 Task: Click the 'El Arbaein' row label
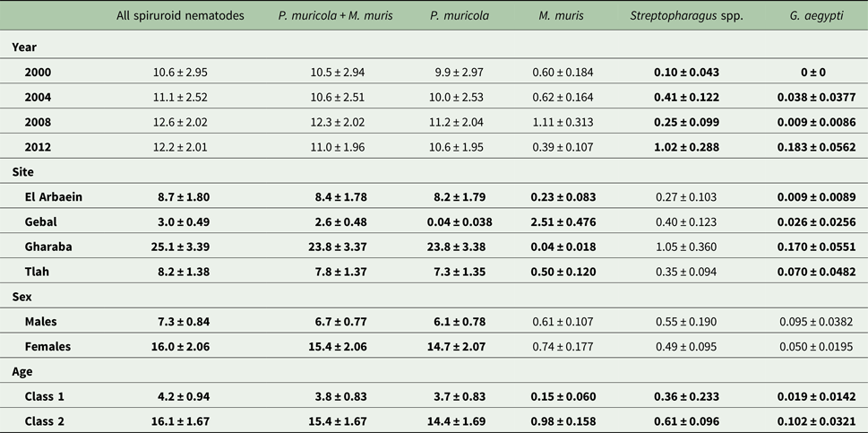pyautogui.click(x=55, y=195)
